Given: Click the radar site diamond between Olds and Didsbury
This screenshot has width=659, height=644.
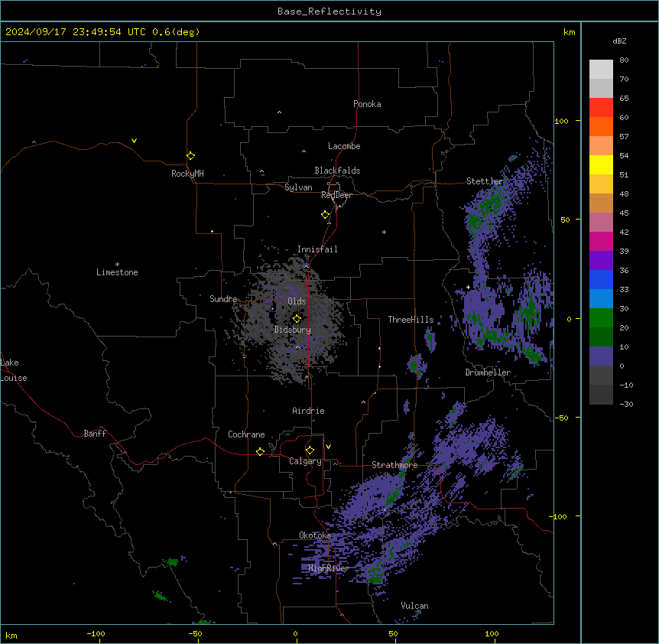Looking at the screenshot, I should tap(297, 319).
